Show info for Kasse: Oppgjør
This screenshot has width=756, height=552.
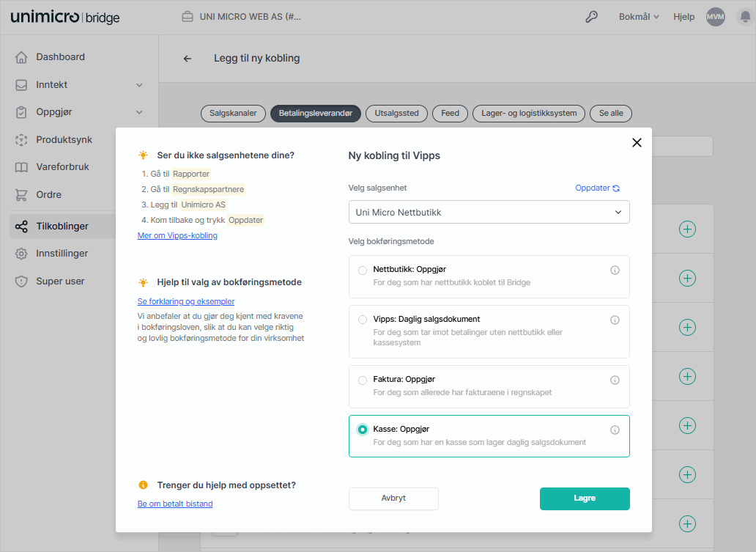click(x=615, y=430)
